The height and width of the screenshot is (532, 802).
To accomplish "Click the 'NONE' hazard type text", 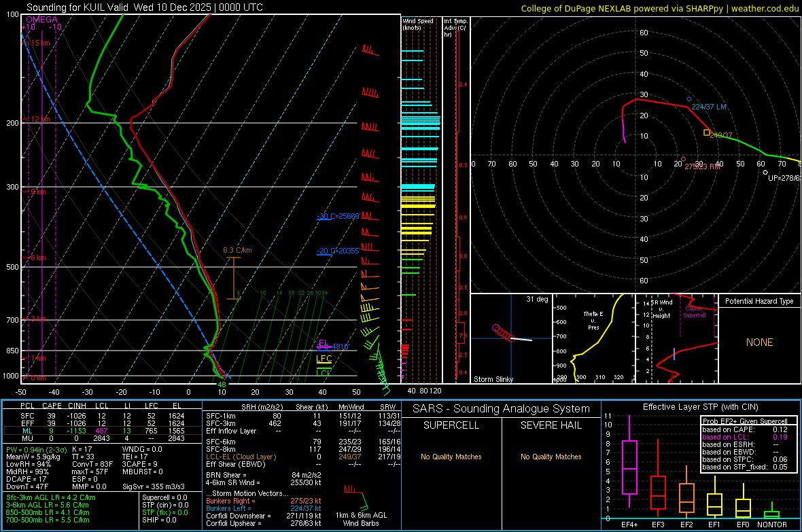I will point(759,342).
